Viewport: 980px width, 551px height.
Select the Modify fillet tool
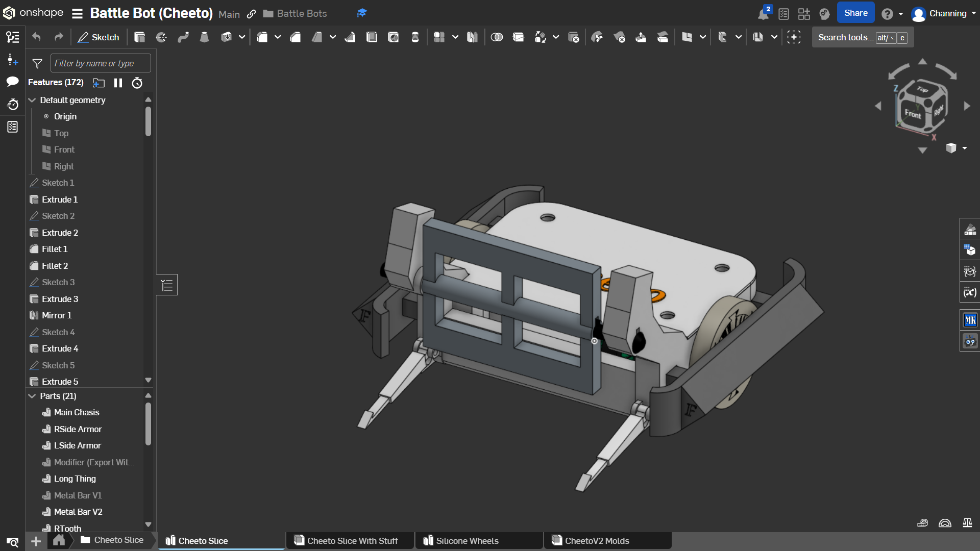tap(597, 37)
